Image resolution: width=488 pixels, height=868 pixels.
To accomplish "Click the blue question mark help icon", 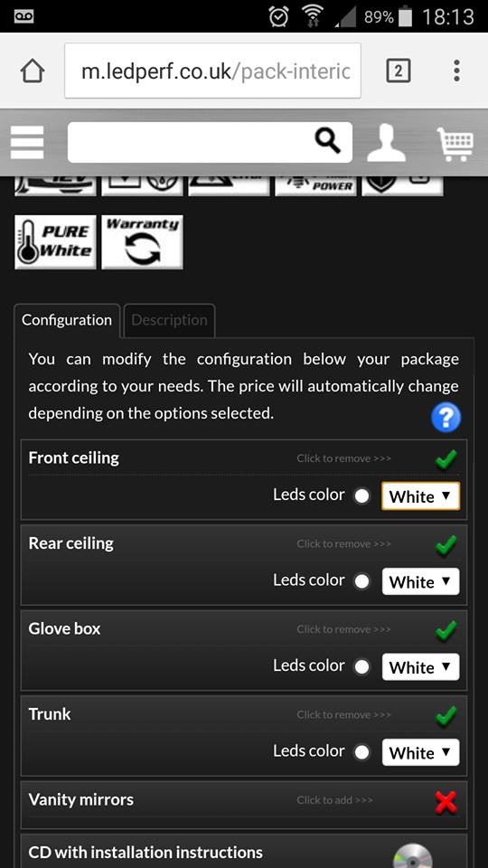I will [446, 418].
